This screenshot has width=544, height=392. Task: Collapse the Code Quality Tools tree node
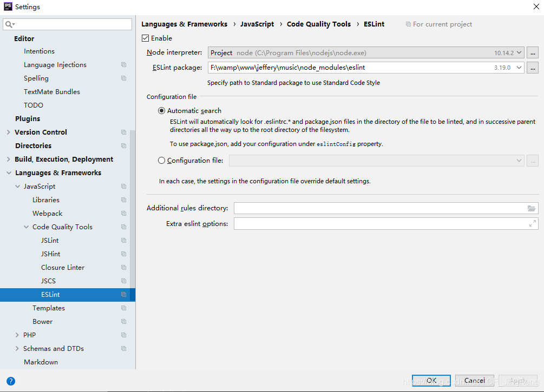[x=27, y=227]
